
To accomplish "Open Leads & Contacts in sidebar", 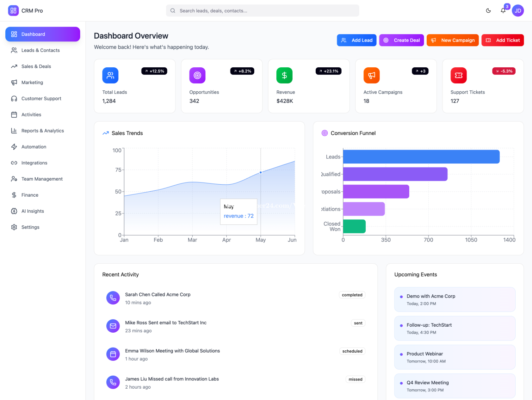I will (x=40, y=50).
